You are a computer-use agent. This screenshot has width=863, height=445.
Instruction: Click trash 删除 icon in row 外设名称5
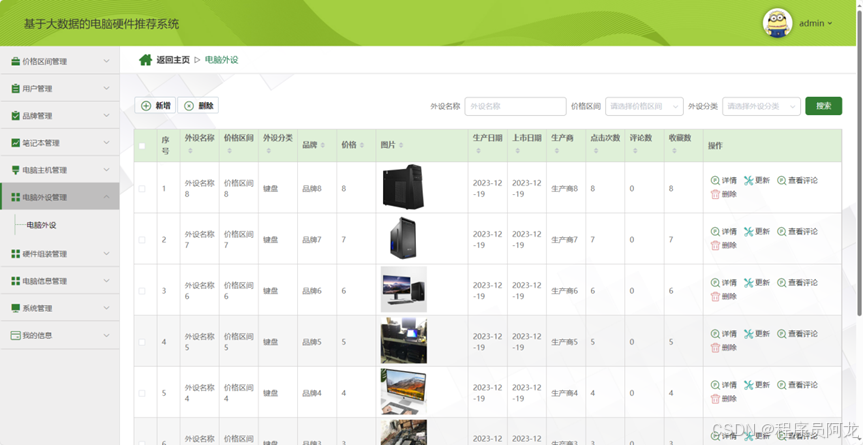(715, 348)
